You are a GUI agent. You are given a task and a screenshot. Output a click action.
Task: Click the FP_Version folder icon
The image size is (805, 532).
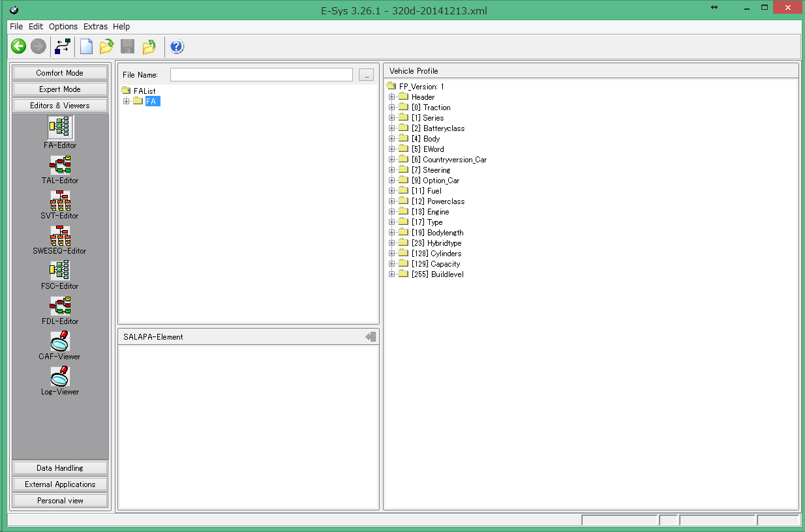[391, 86]
